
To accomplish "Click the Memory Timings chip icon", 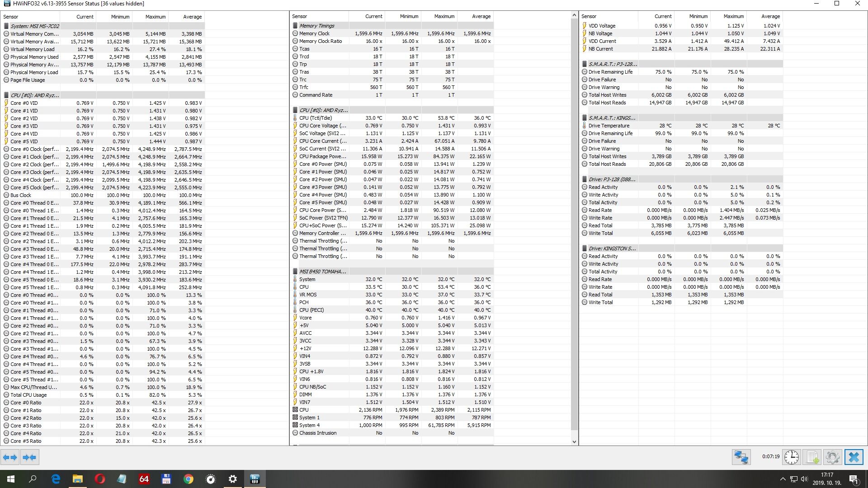I will (295, 26).
